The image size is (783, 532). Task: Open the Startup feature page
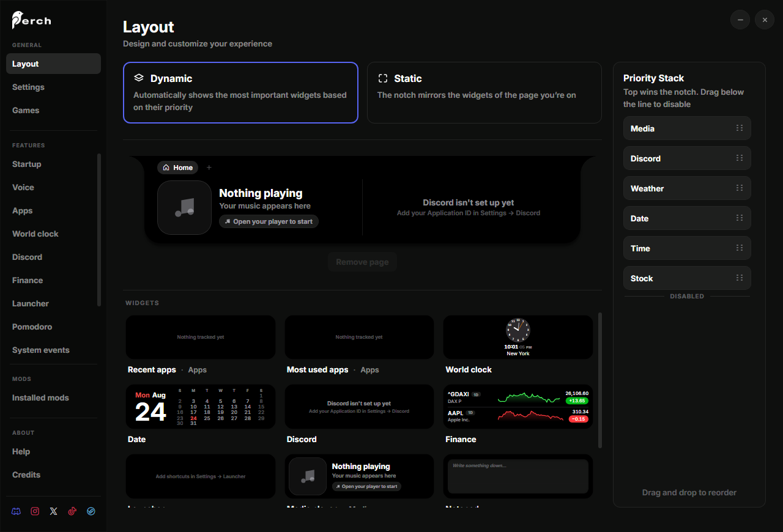(50, 164)
